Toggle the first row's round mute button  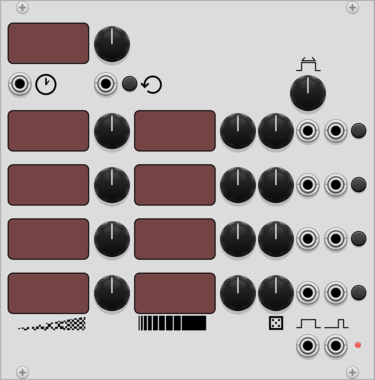coord(358,130)
